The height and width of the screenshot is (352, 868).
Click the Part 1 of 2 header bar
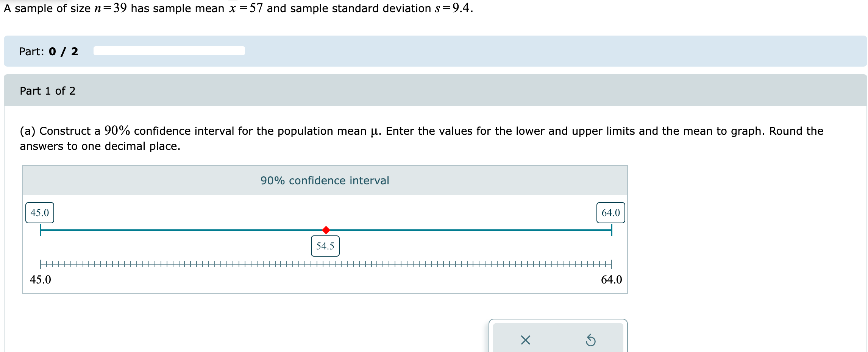48,91
